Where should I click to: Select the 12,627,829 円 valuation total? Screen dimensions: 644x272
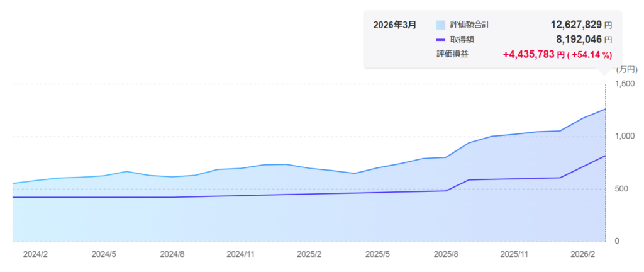click(x=581, y=25)
